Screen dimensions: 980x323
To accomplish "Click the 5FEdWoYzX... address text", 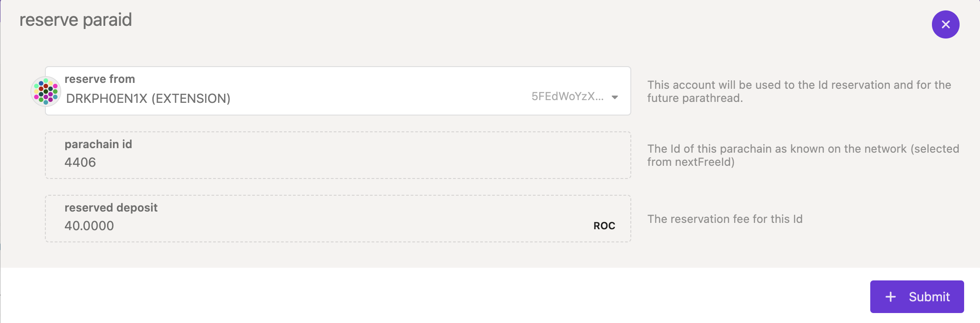I will [567, 96].
